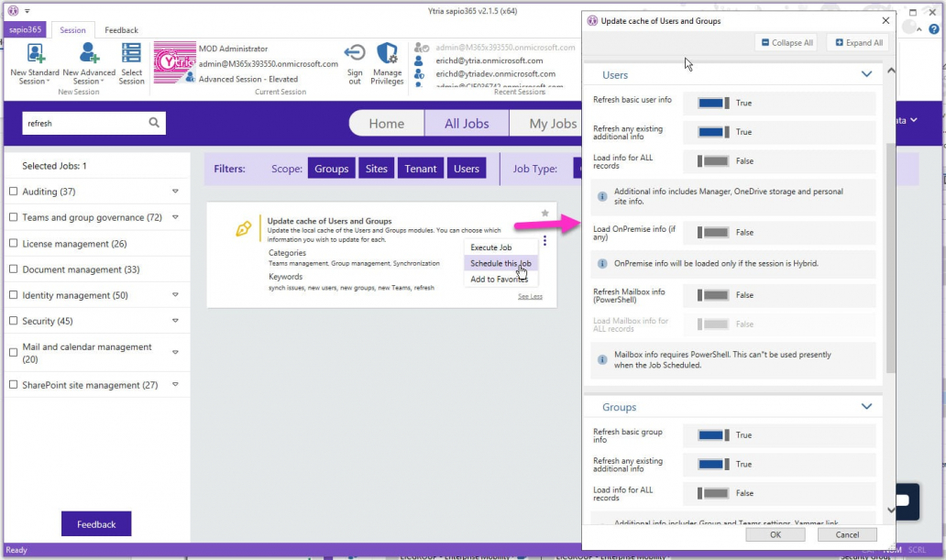Select recent session erichd@ytriadev.onmicrosoft.com icon

coord(419,74)
